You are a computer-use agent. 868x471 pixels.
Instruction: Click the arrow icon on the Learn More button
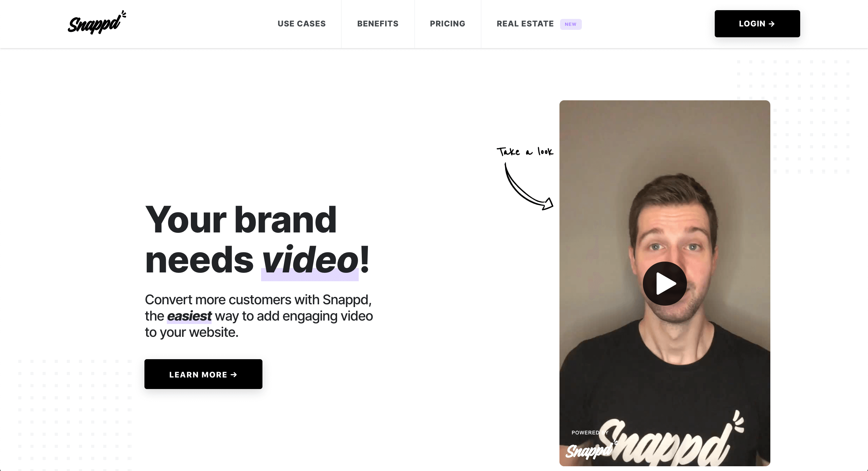point(234,374)
